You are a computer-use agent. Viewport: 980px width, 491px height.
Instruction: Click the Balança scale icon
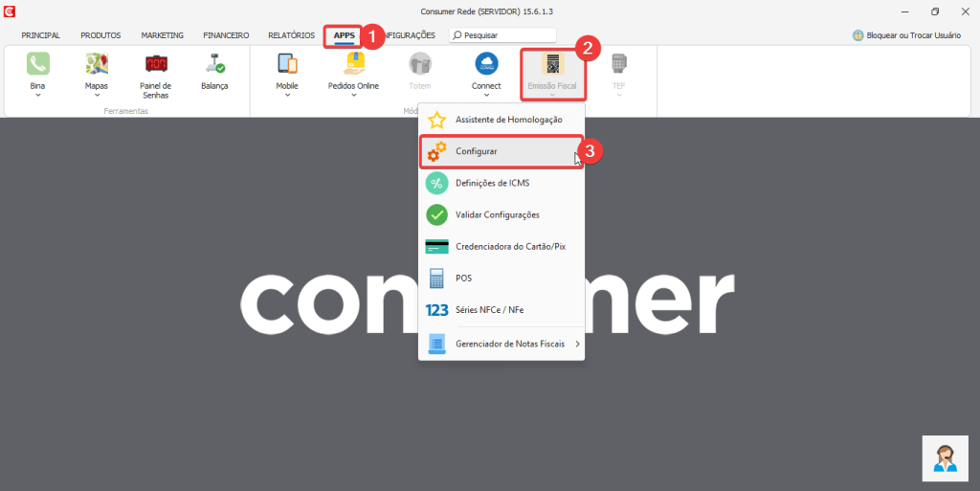pos(214,64)
